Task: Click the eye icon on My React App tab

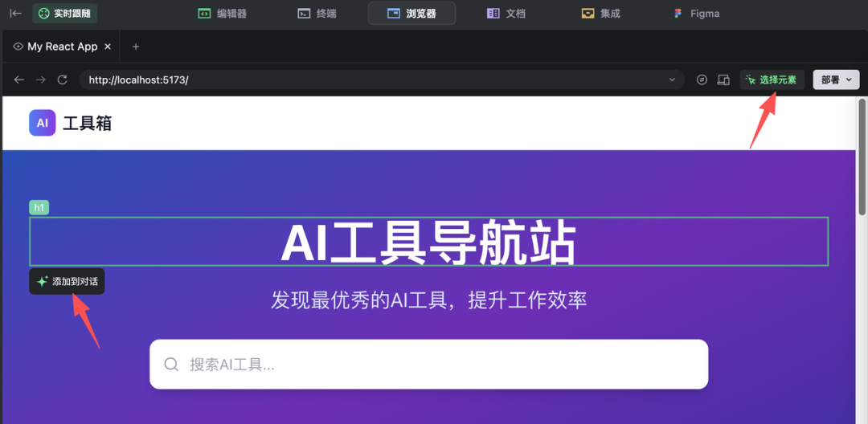Action: [x=18, y=47]
